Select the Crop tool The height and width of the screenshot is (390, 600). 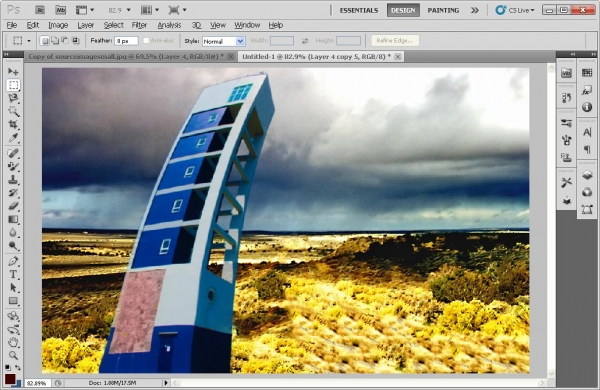click(x=13, y=124)
